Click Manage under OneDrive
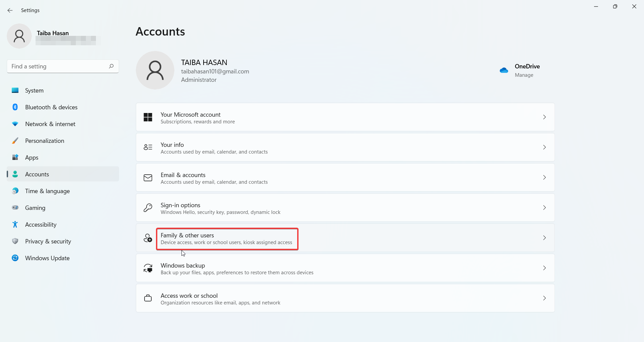The height and width of the screenshot is (342, 644). (x=524, y=75)
